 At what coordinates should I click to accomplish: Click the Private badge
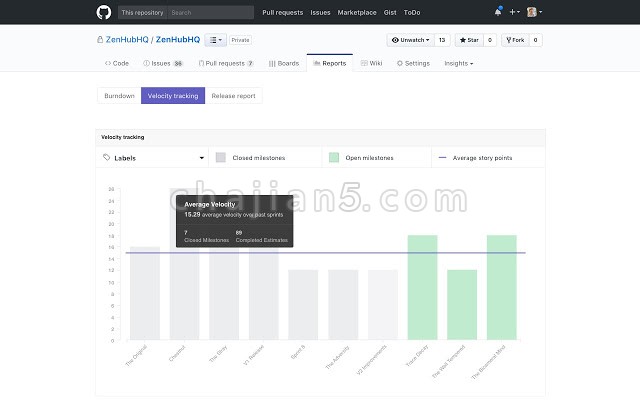point(240,40)
